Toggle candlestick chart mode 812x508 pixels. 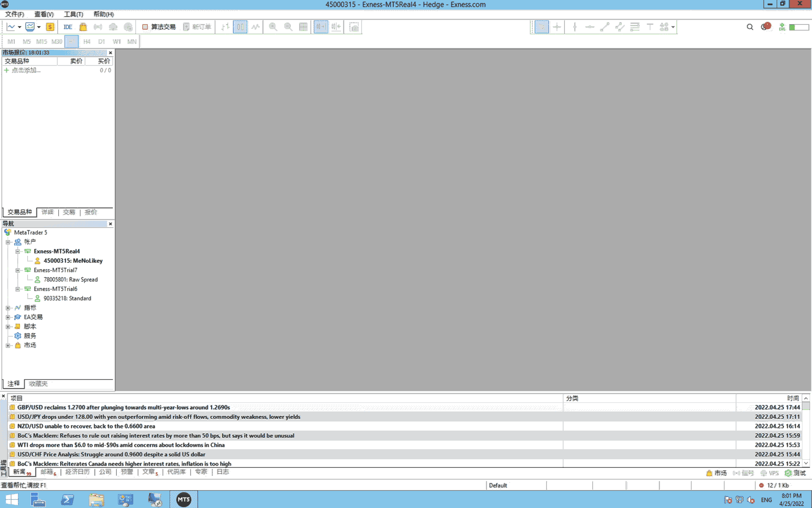coord(240,27)
